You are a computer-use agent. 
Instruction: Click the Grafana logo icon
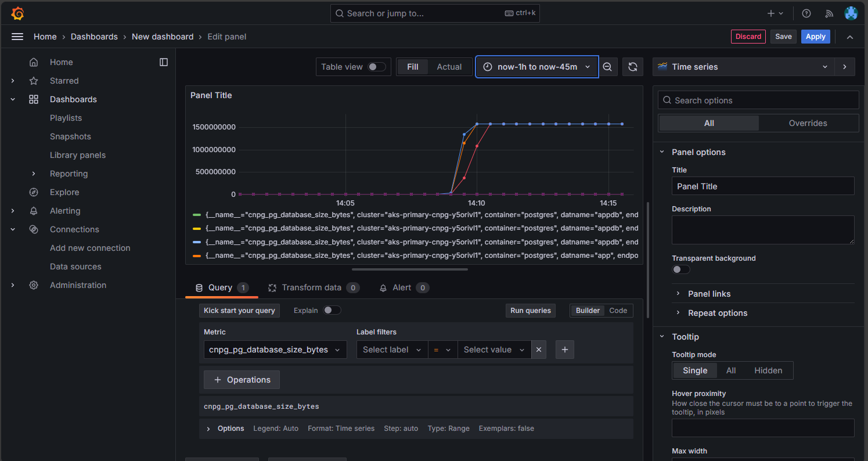[17, 13]
